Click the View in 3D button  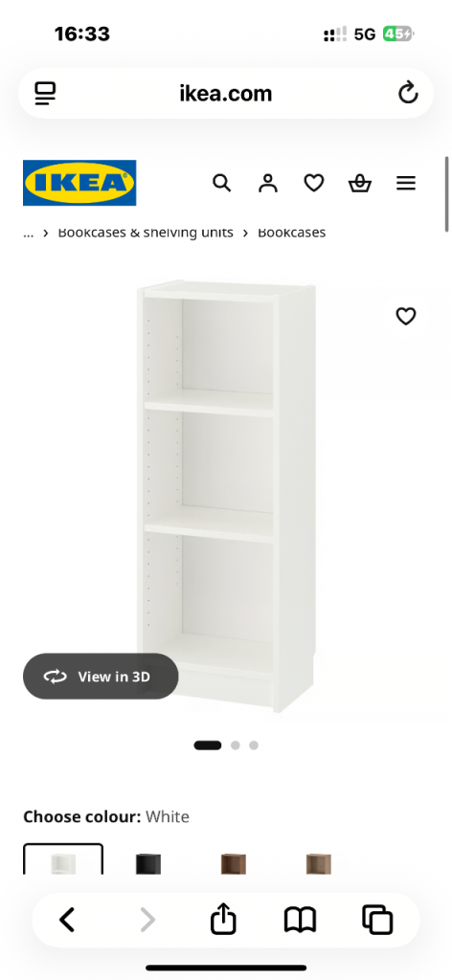[101, 677]
